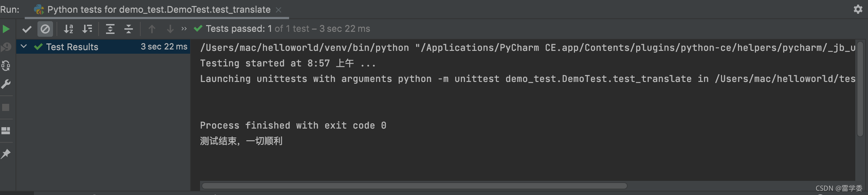Toggle Show Ignored tests button

point(45,29)
